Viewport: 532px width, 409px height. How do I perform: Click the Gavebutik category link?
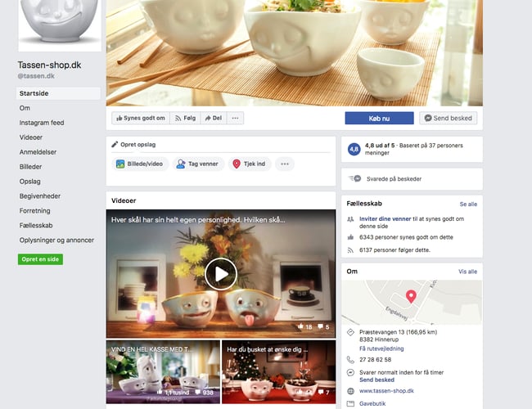tap(372, 403)
